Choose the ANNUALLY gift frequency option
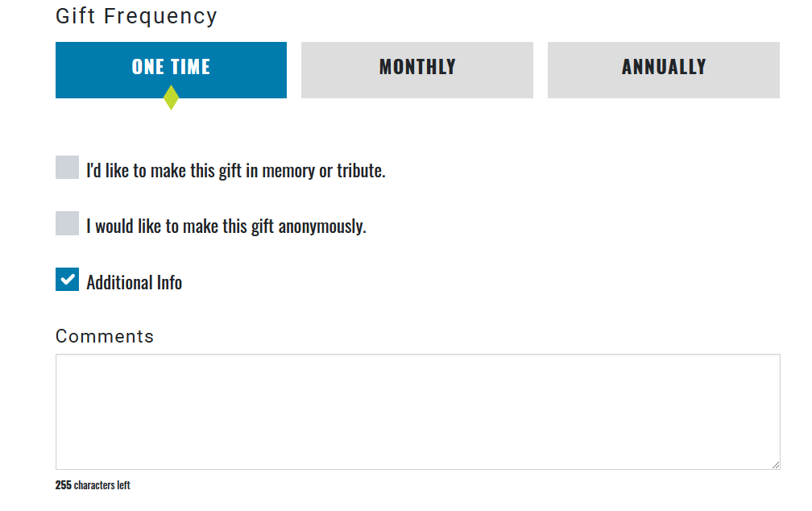Viewport: 812px width, 511px height. pos(663,69)
